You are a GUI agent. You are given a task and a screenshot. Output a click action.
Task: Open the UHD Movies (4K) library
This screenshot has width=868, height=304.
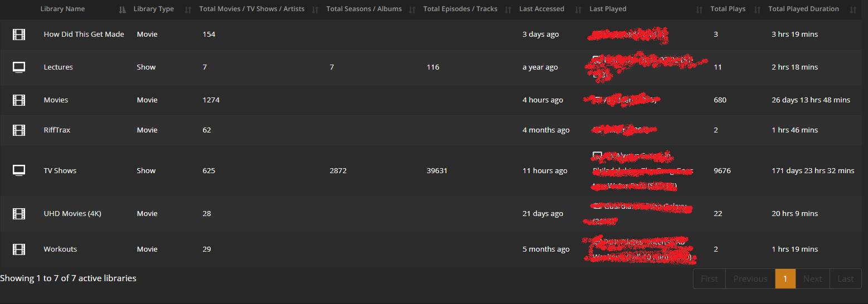coord(72,214)
